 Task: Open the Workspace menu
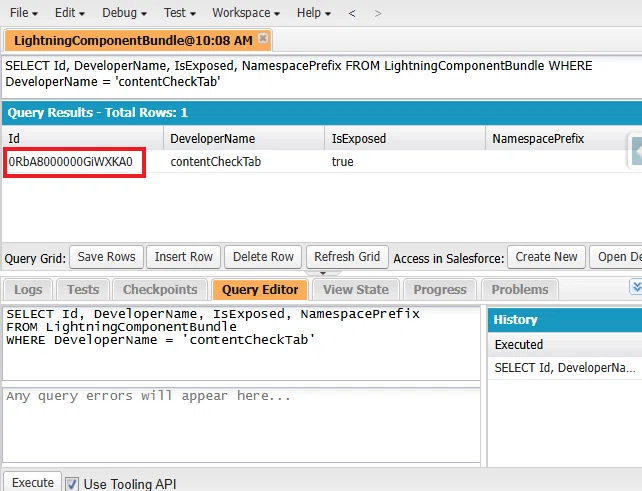click(246, 13)
